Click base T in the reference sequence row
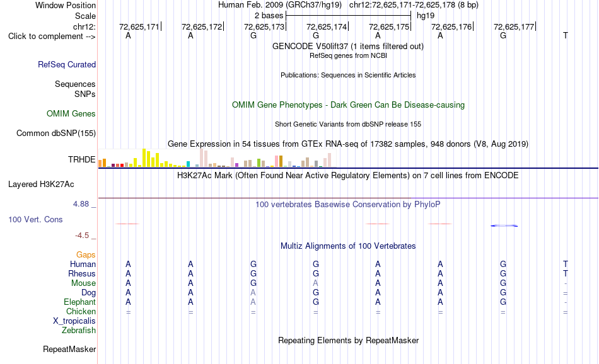599x364 pixels. tap(566, 35)
